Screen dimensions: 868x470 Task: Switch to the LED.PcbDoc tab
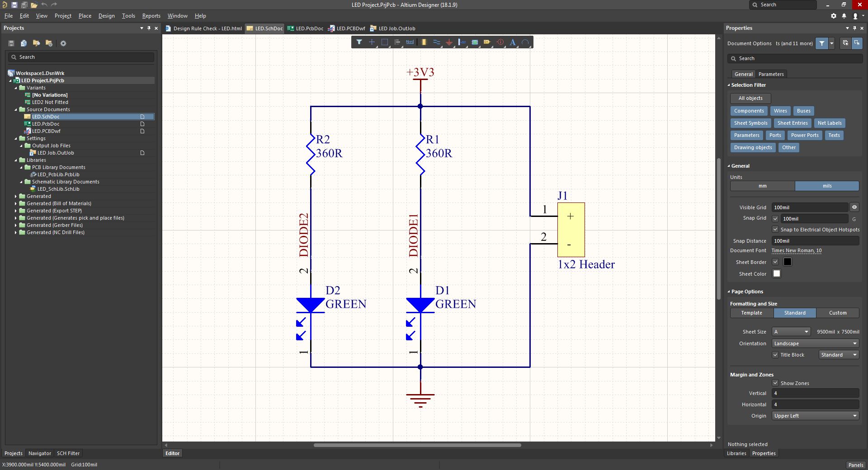tap(306, 28)
